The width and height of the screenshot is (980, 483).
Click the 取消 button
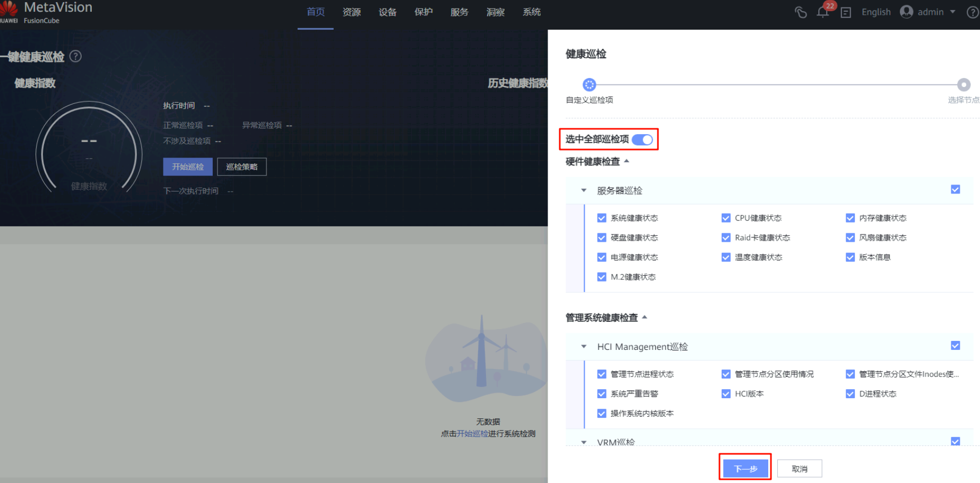pos(799,469)
